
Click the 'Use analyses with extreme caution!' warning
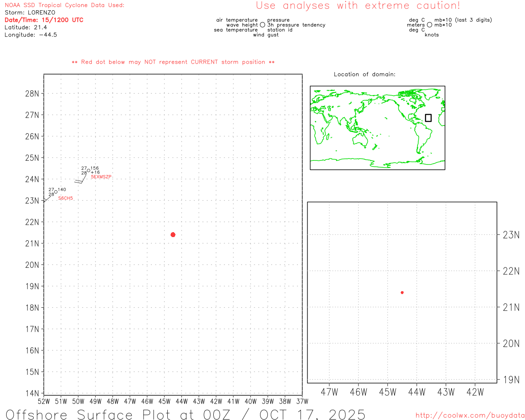coord(358,6)
